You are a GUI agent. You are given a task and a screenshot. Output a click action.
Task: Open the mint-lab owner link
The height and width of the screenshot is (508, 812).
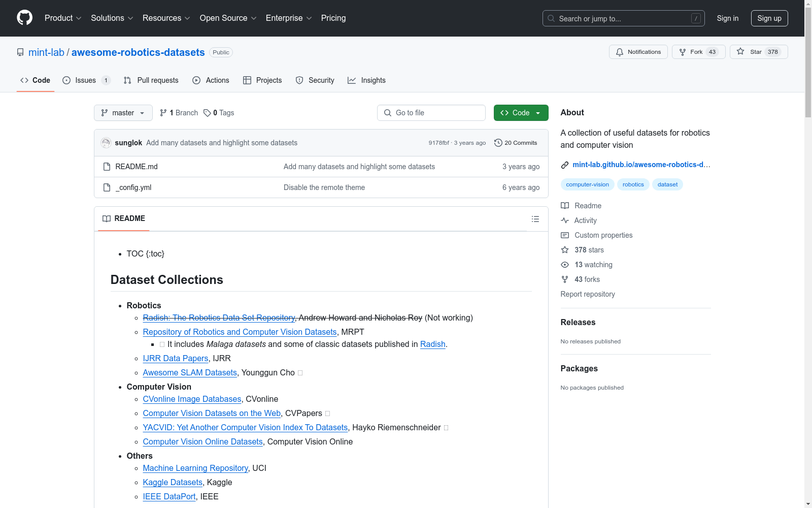click(46, 52)
